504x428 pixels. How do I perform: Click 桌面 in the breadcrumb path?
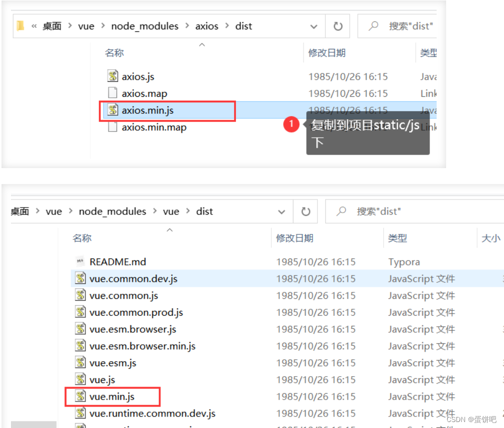coord(51,26)
